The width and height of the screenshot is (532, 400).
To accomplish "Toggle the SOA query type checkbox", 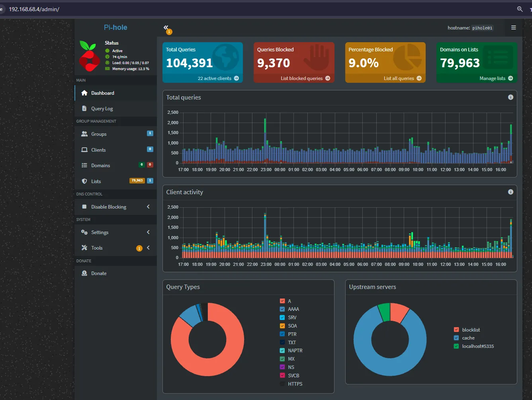I will click(282, 326).
